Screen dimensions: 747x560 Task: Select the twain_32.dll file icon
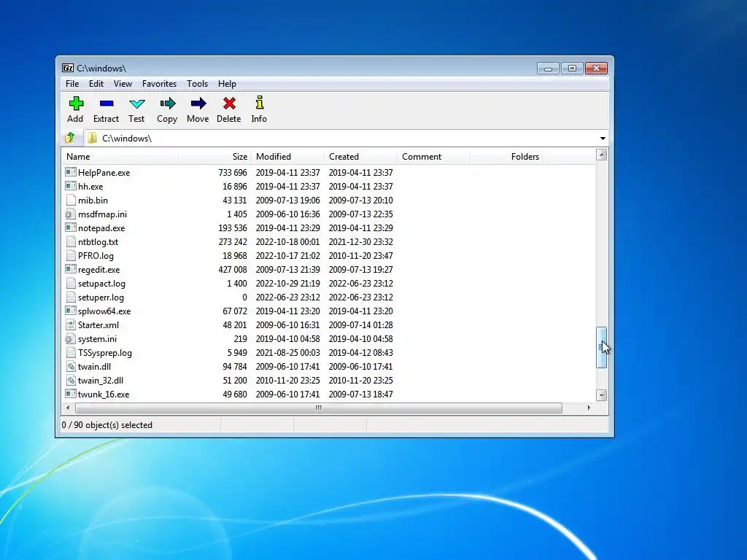click(x=71, y=380)
